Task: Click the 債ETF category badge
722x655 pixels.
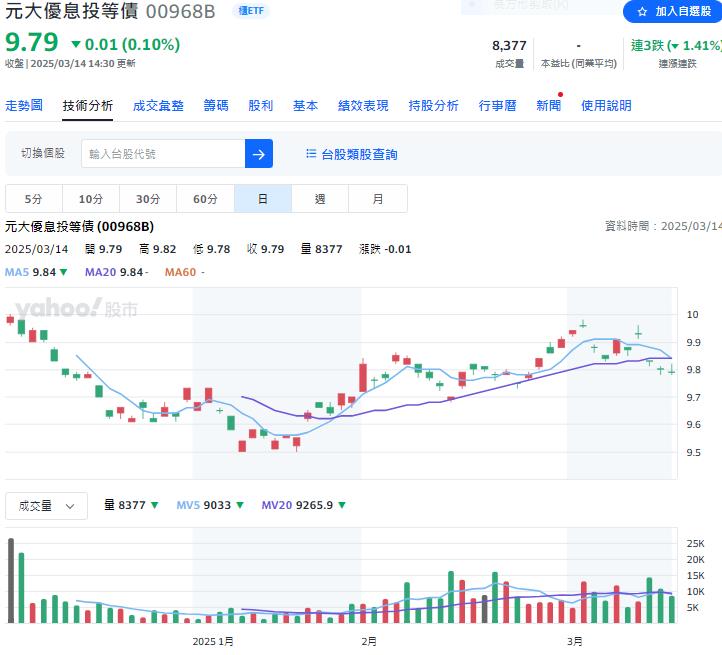Action: 249,11
